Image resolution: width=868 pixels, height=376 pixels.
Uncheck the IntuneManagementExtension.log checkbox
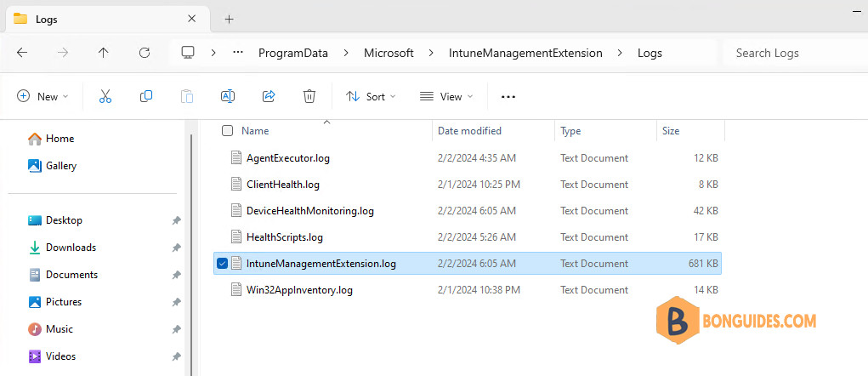point(222,264)
